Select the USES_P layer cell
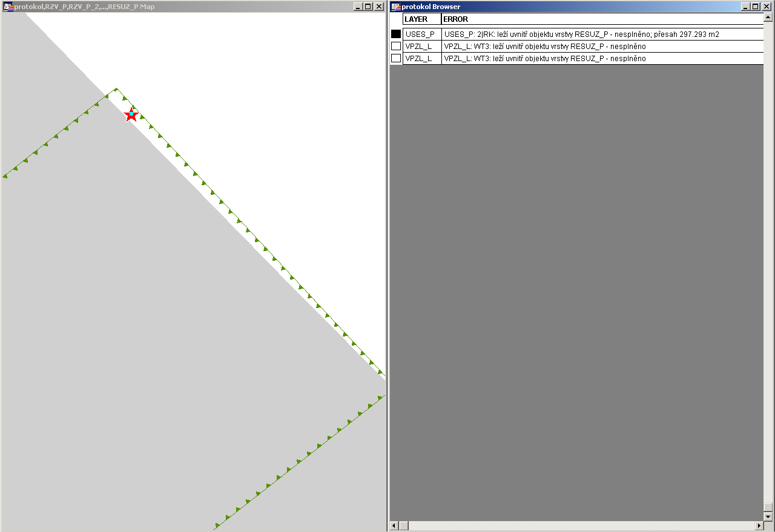The image size is (775, 532). point(422,34)
